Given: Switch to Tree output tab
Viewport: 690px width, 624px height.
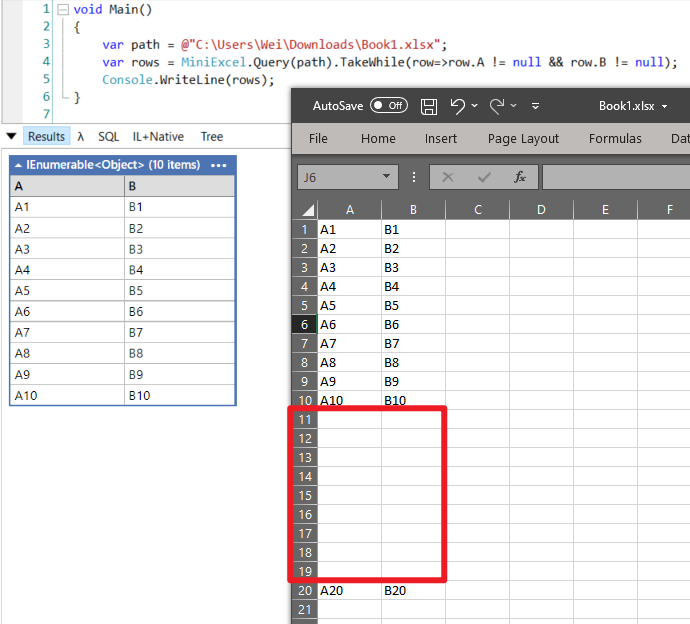Looking at the screenshot, I should click(212, 137).
